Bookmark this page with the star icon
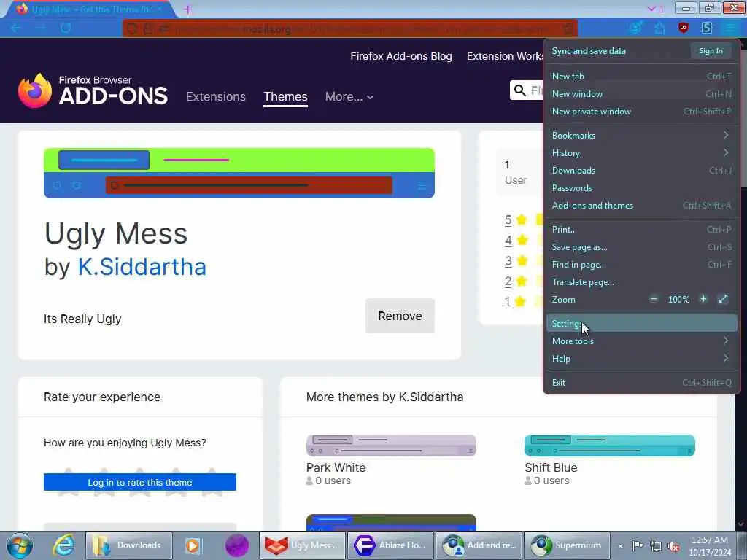747x560 pixels. 568,28
